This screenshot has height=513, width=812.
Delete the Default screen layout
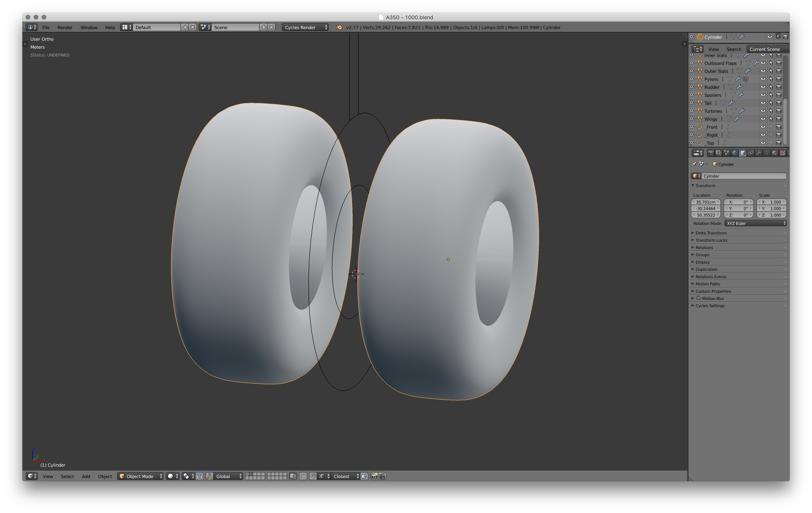(x=193, y=27)
